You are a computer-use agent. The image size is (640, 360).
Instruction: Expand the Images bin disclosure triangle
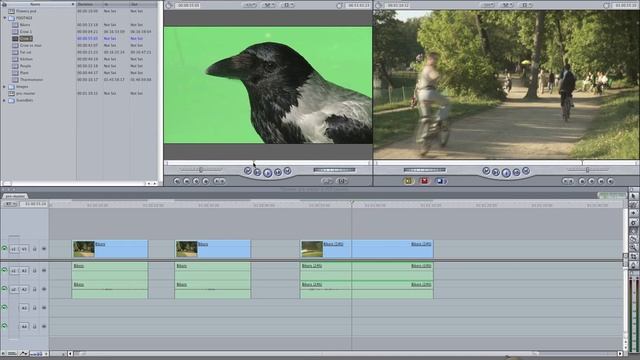5,87
